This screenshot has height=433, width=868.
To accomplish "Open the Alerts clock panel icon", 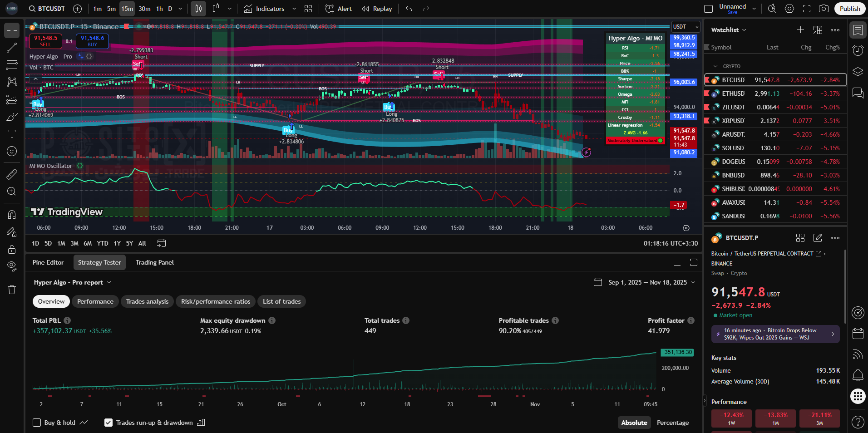I will pyautogui.click(x=858, y=51).
